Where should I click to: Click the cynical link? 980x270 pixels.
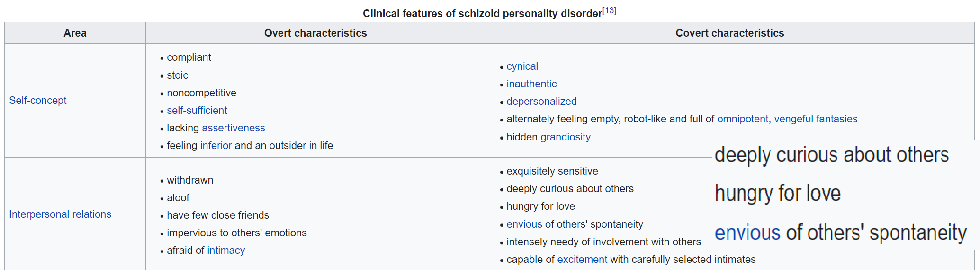[522, 66]
